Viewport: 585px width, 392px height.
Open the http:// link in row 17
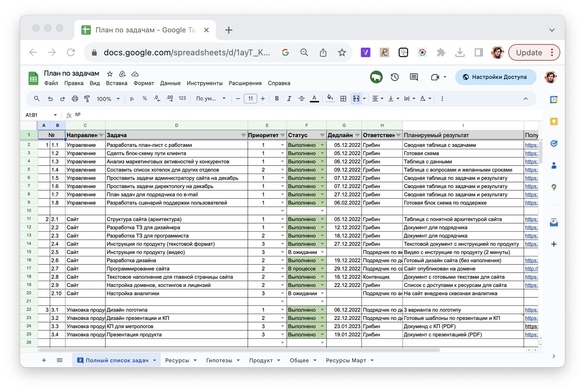tap(531, 269)
